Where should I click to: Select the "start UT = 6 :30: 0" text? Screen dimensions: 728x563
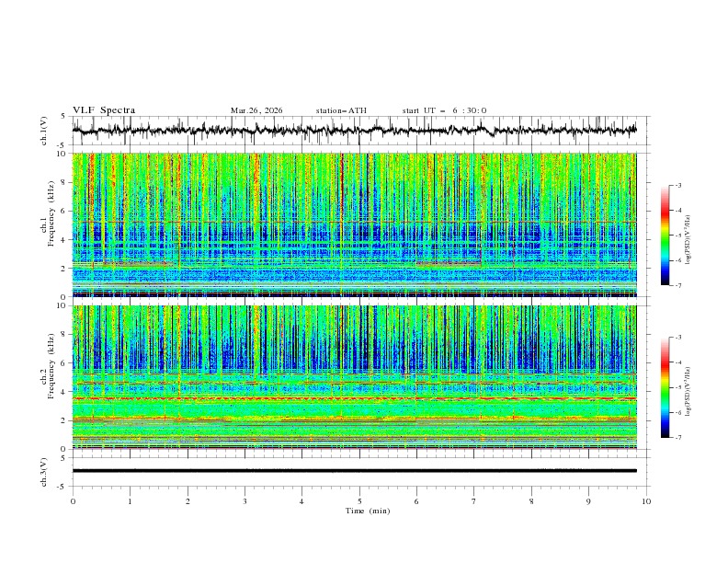pos(444,110)
